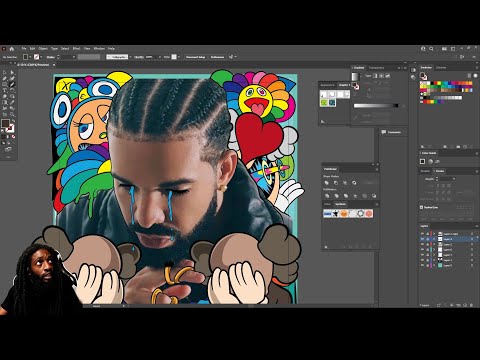The width and height of the screenshot is (480, 360).
Task: Delete layer using Layers panel trash icon
Action: pyautogui.click(x=471, y=305)
